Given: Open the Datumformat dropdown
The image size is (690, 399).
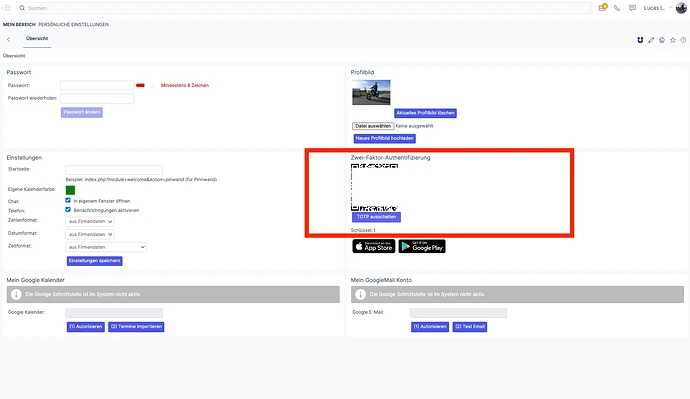Looking at the screenshot, I should click(90, 234).
